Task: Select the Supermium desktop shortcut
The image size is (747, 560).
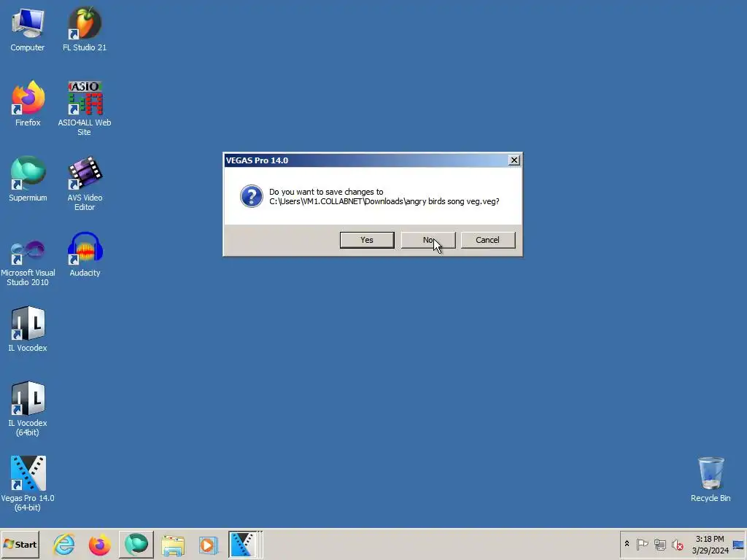Action: pyautogui.click(x=28, y=179)
